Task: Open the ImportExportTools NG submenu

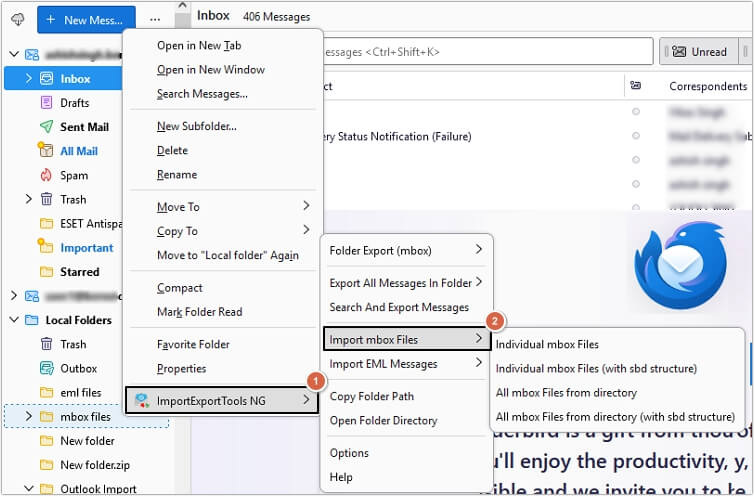Action: pyautogui.click(x=222, y=400)
